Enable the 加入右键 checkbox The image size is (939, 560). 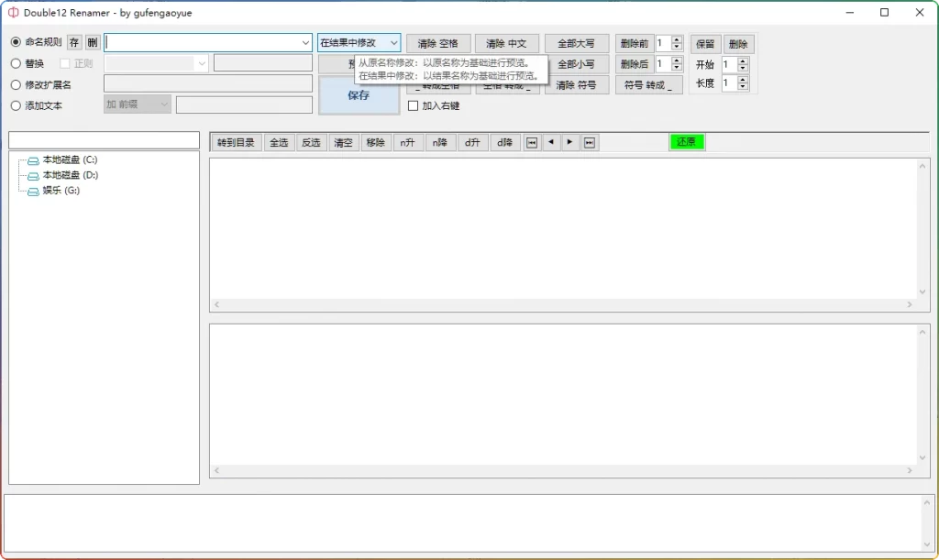(x=412, y=105)
